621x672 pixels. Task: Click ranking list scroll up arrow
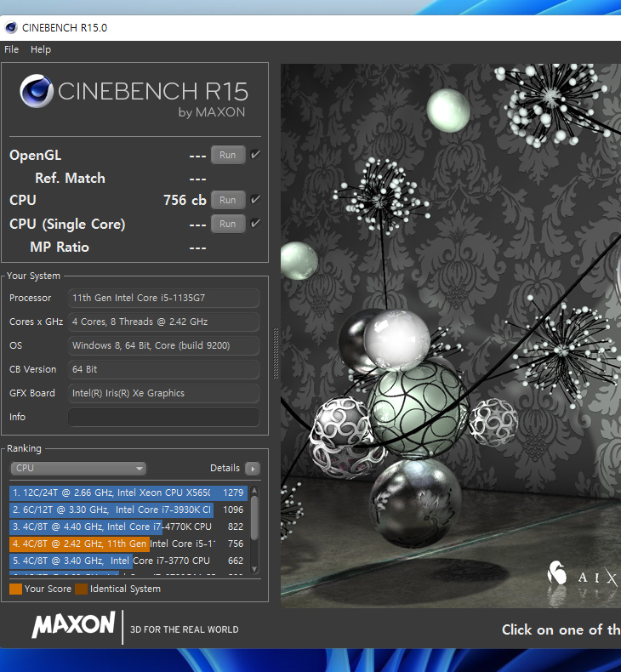(254, 490)
